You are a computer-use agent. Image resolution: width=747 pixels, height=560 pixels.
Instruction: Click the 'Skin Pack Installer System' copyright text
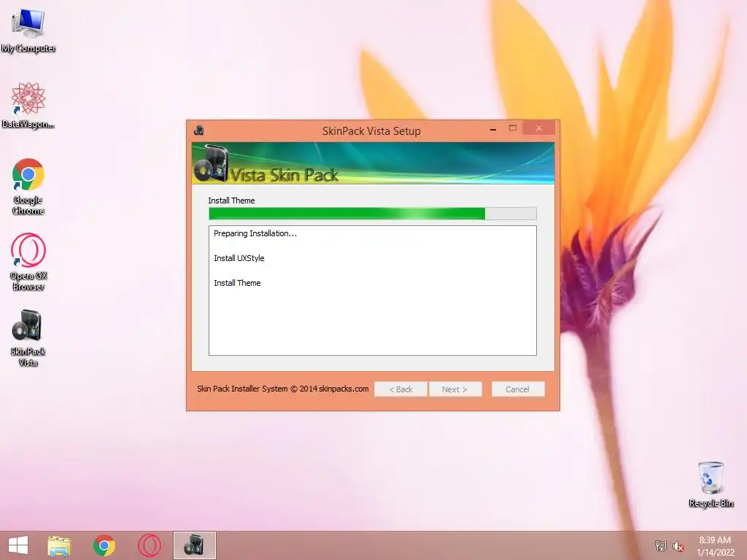(x=282, y=389)
